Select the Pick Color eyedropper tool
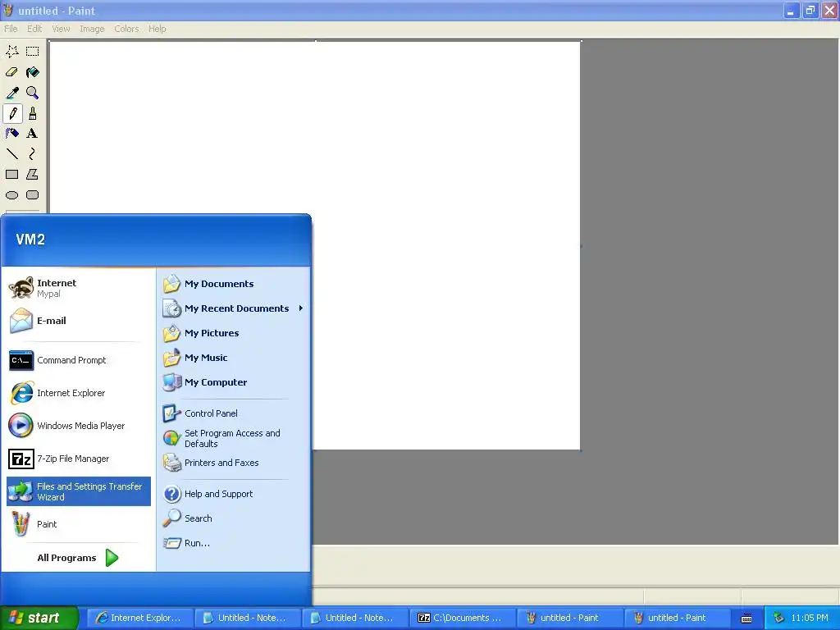The image size is (840, 630). pyautogui.click(x=11, y=93)
